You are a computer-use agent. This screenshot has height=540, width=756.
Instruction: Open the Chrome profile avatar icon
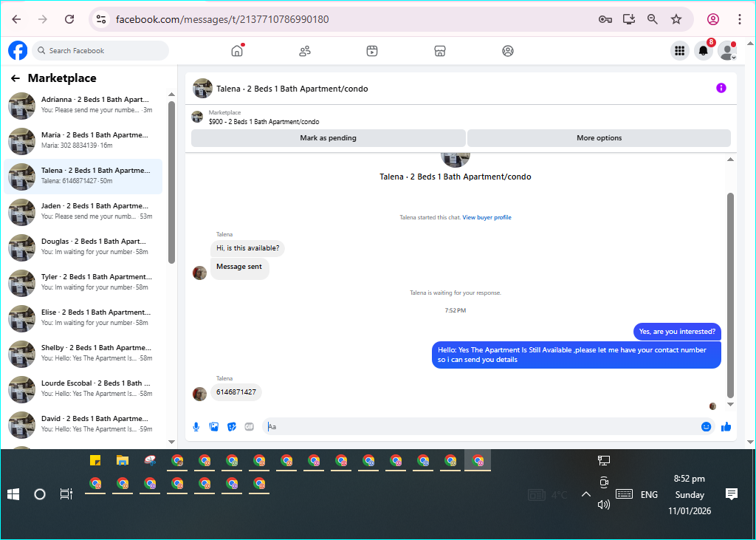click(x=713, y=19)
